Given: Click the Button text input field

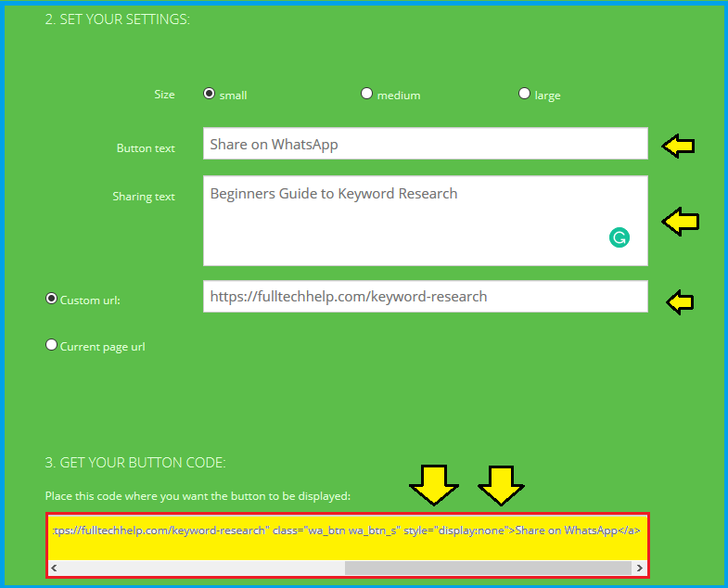Looking at the screenshot, I should click(426, 144).
